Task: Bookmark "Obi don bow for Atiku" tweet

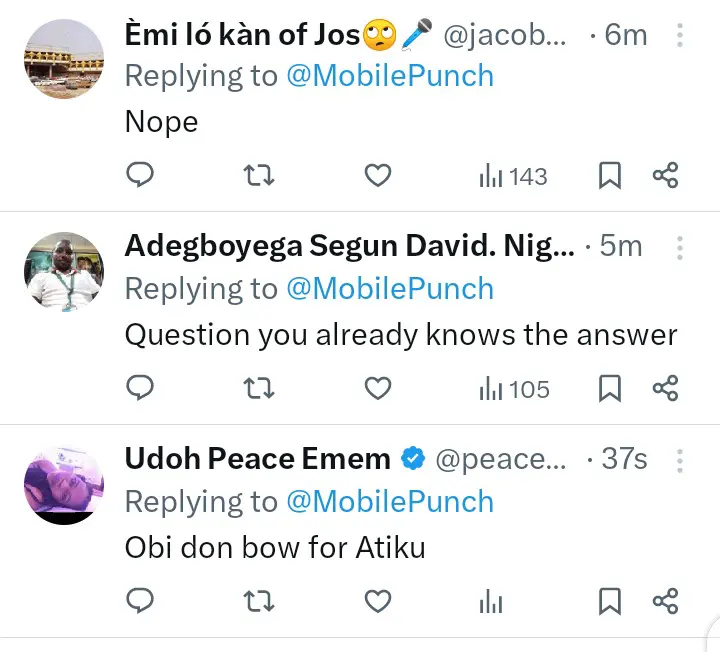Action: pos(609,601)
